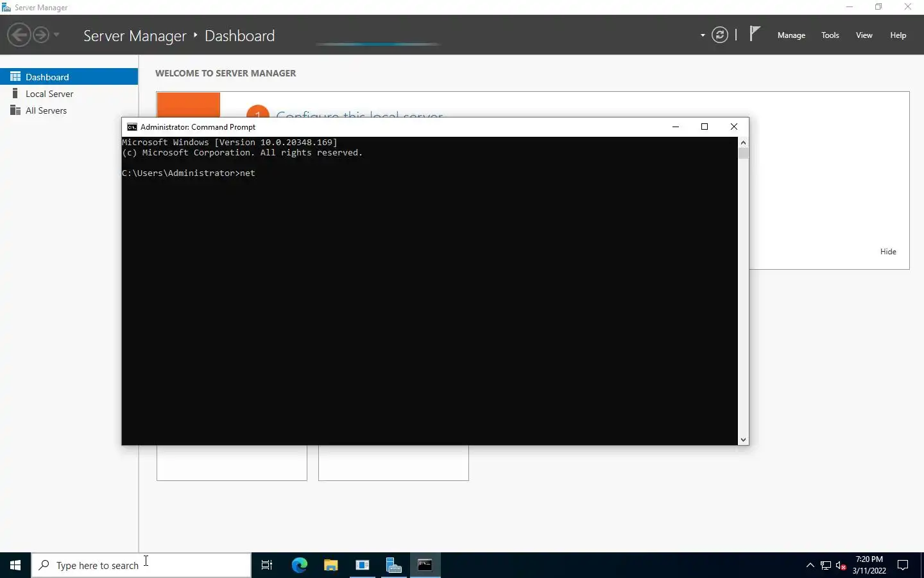Click the Command Prompt scrollbar up arrow
Screen dimensions: 924x578
(x=743, y=143)
